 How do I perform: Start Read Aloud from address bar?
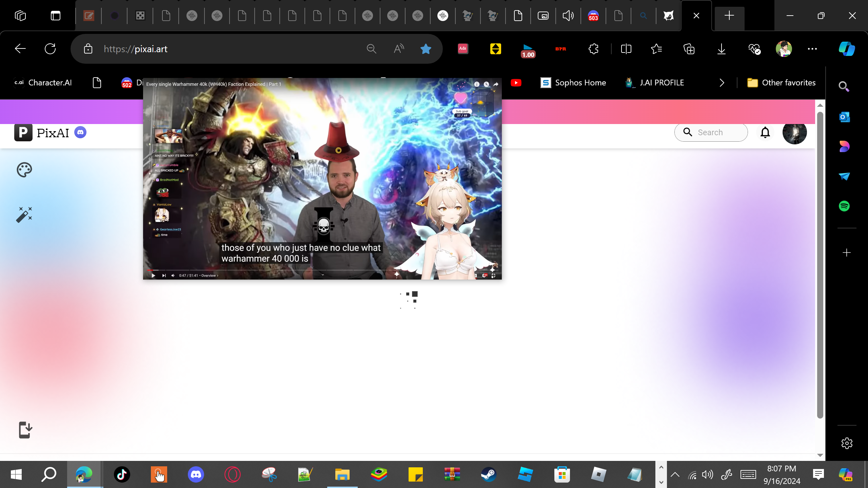click(399, 49)
